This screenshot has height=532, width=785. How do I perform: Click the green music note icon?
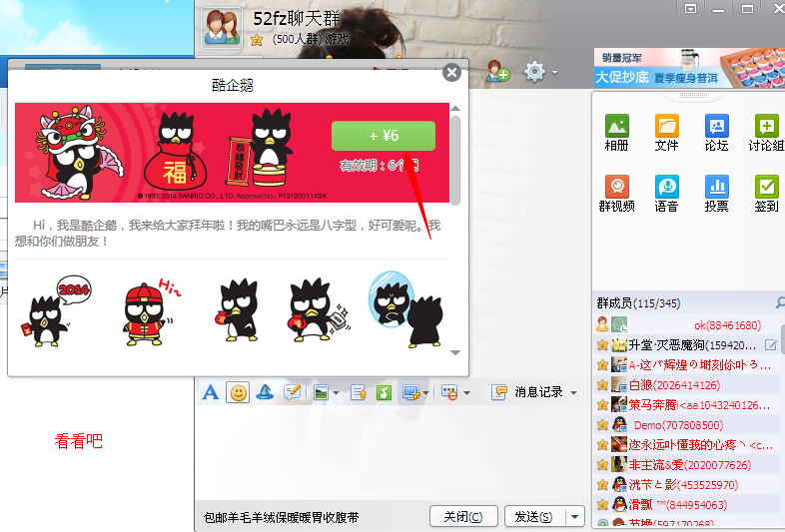tap(384, 392)
